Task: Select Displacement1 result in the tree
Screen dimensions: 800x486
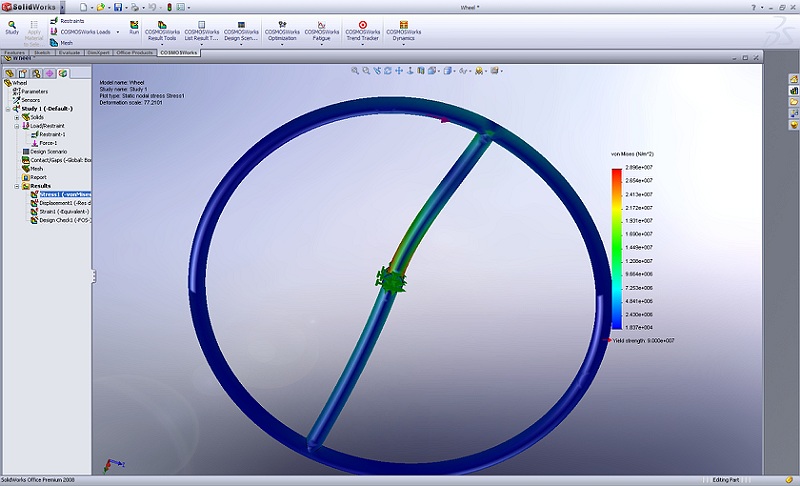Action: click(x=60, y=203)
